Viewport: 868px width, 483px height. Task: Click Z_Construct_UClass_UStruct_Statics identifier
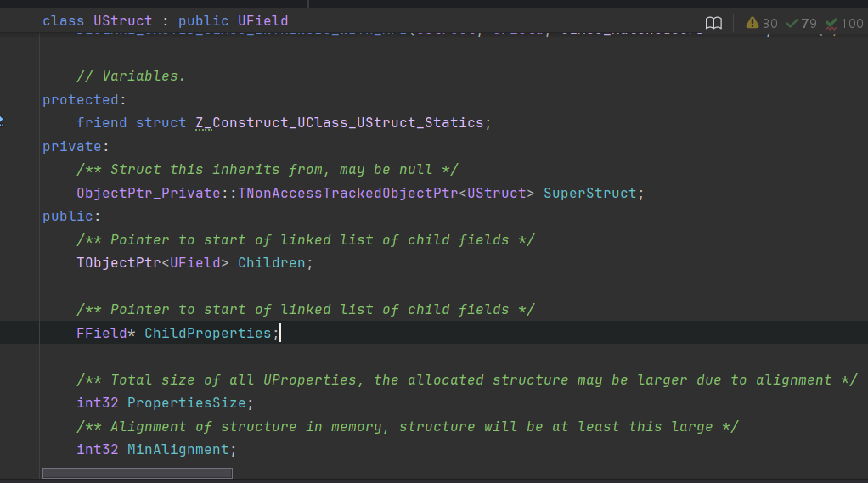pos(340,123)
